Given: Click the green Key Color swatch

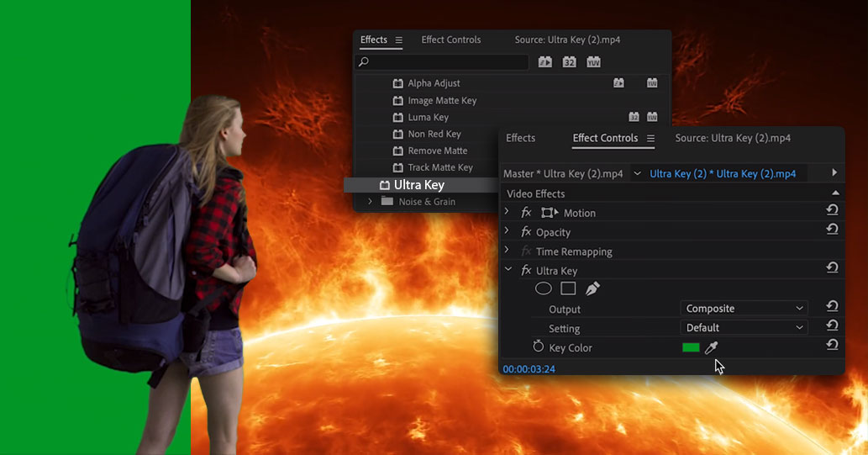Looking at the screenshot, I should [x=691, y=347].
